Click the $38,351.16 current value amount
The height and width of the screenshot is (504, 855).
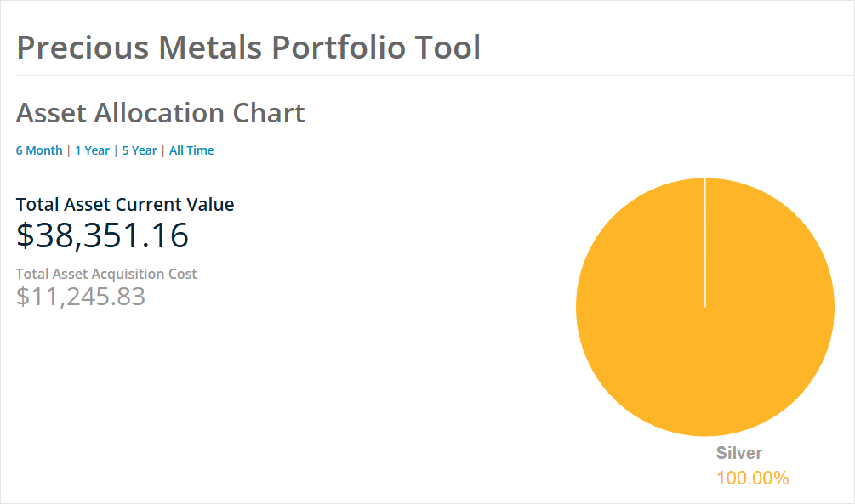[103, 235]
